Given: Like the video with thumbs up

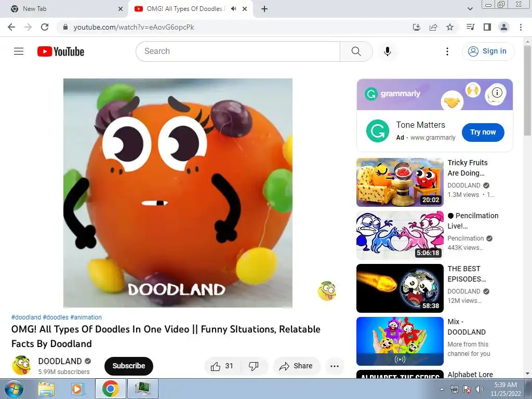Looking at the screenshot, I should tap(222, 366).
